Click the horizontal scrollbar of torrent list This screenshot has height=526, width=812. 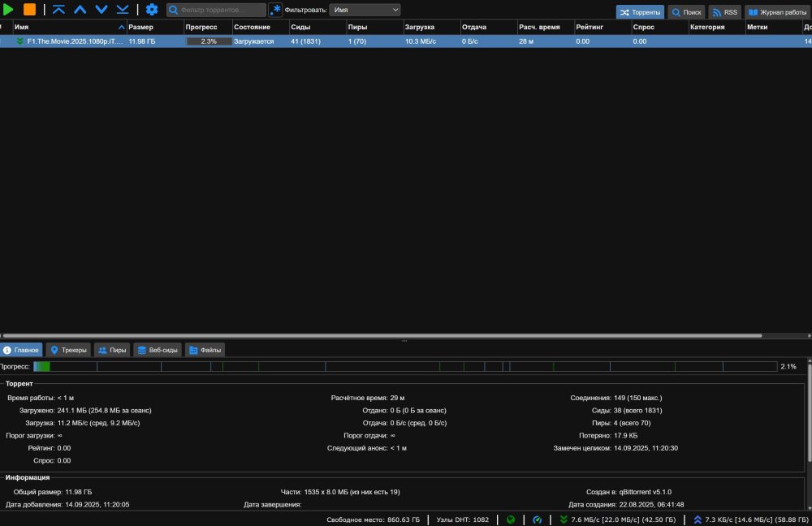382,335
